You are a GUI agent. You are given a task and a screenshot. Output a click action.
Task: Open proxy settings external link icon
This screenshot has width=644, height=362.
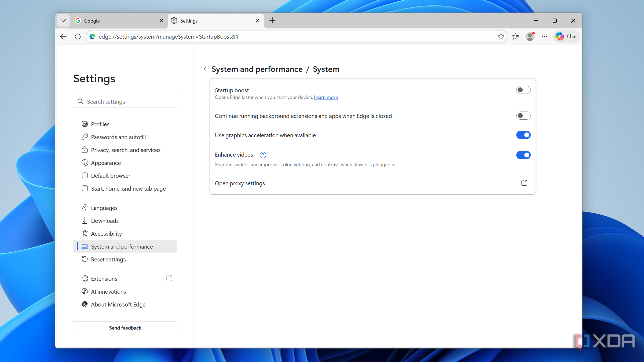point(524,183)
